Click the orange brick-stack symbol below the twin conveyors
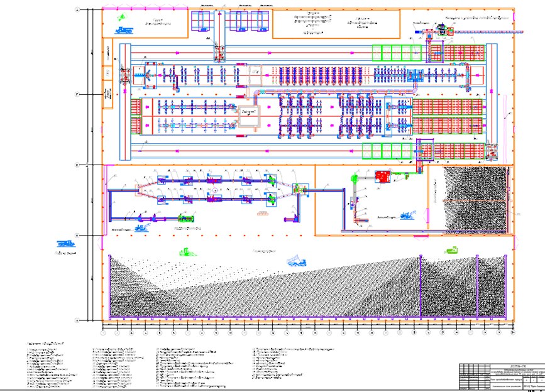Image resolution: width=545 pixels, height=392 pixels. 263,213
